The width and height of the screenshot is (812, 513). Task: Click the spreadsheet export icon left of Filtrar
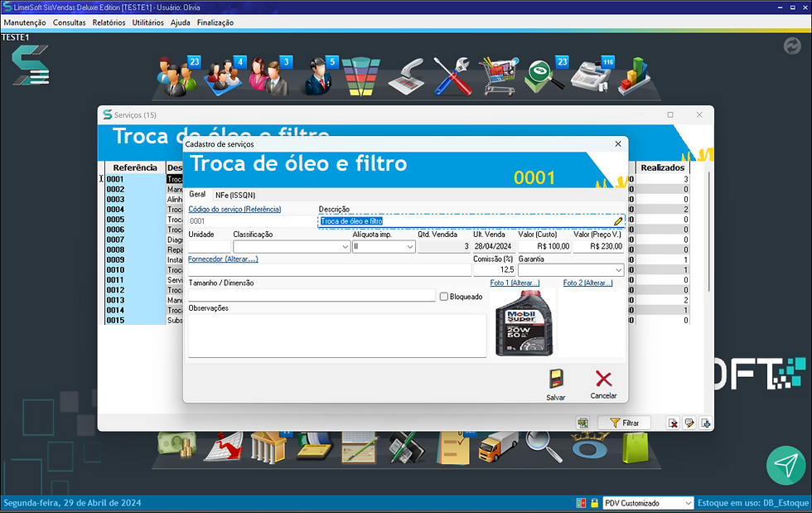click(582, 423)
